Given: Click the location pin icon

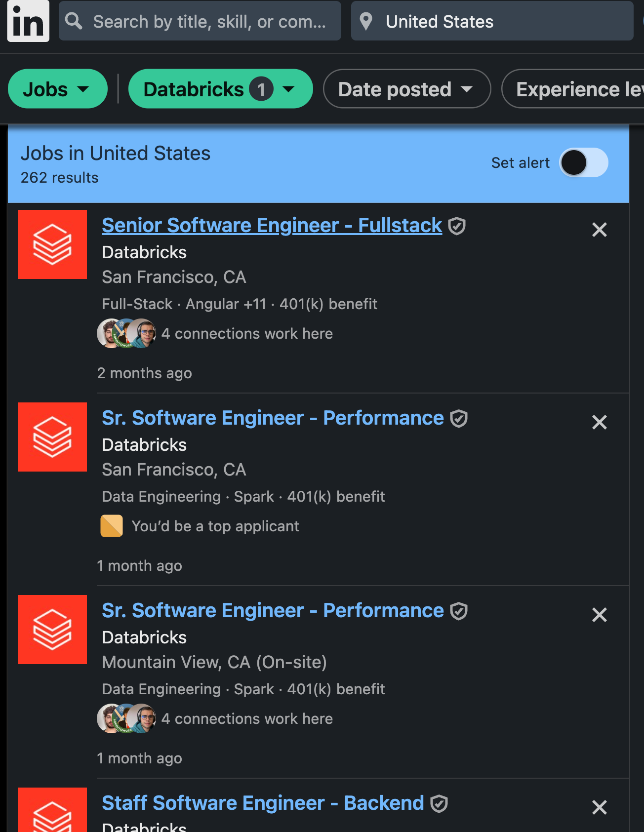Looking at the screenshot, I should click(x=366, y=21).
